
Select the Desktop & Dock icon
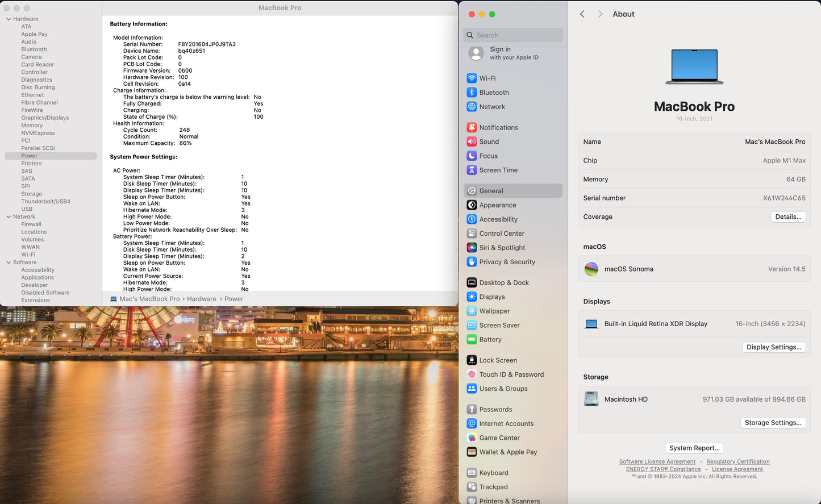472,282
